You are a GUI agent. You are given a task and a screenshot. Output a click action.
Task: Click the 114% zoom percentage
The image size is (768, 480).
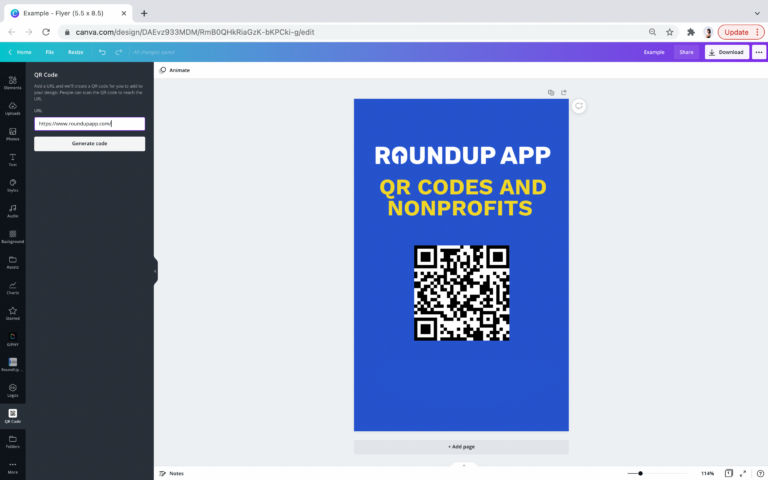coord(707,473)
